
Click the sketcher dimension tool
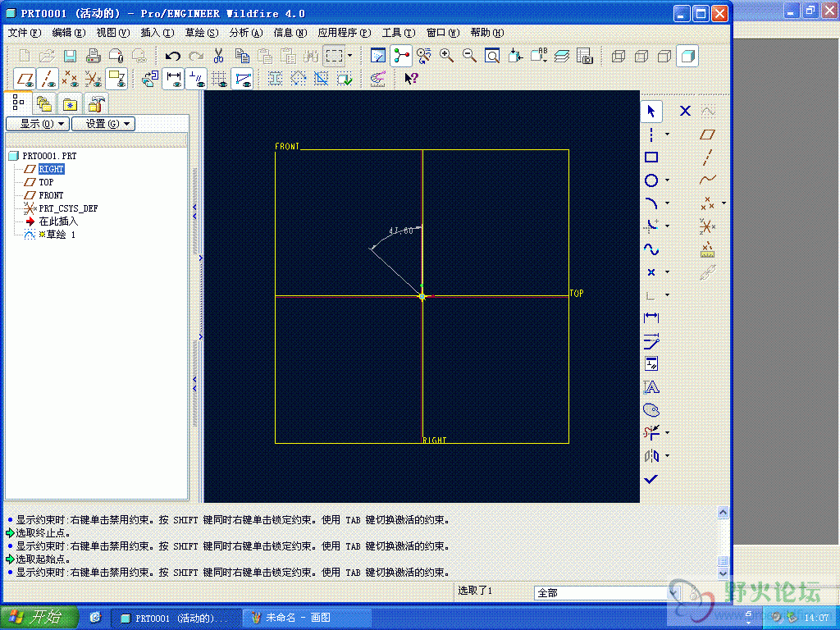(651, 317)
